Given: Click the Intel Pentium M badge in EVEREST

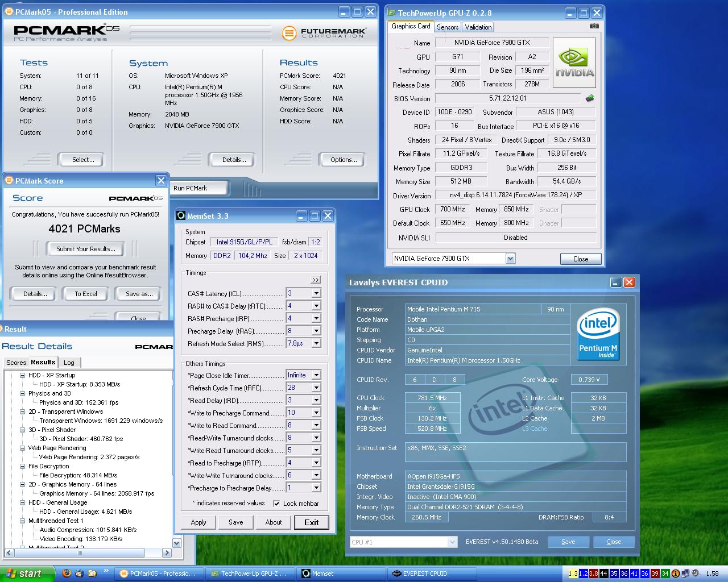Looking at the screenshot, I should (x=598, y=334).
